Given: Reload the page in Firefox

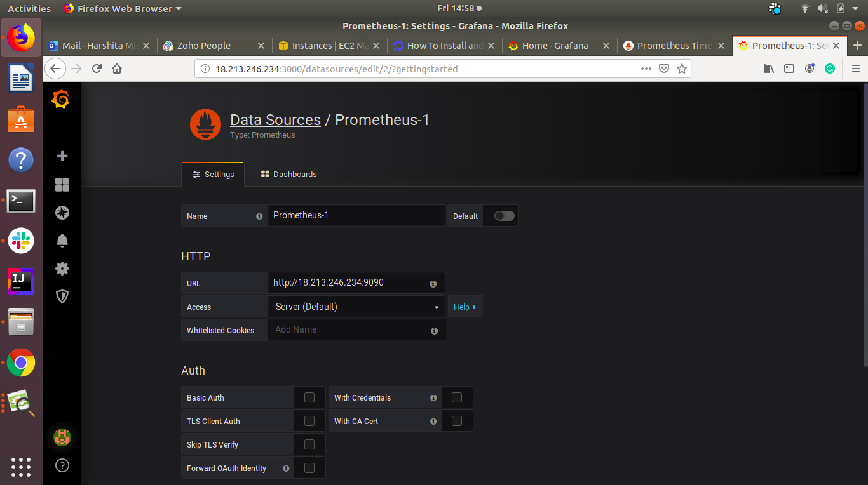Looking at the screenshot, I should tap(97, 69).
